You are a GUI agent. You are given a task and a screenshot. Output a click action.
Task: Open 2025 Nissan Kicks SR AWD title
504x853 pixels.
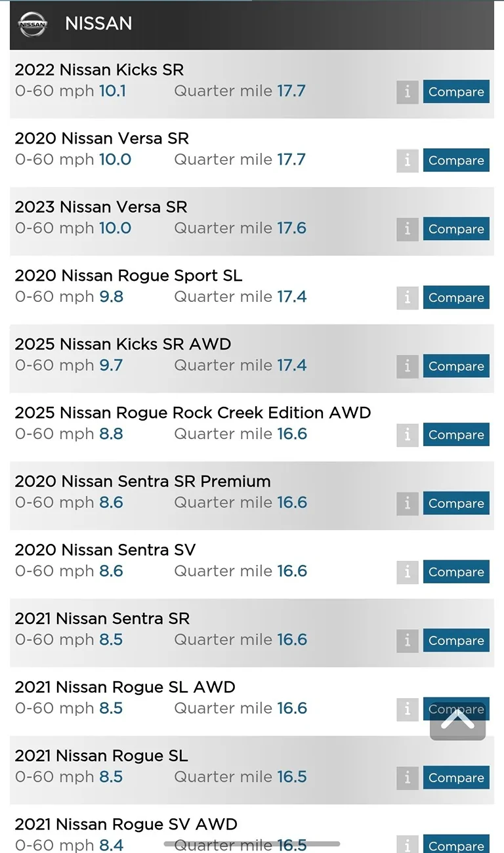[x=123, y=344]
